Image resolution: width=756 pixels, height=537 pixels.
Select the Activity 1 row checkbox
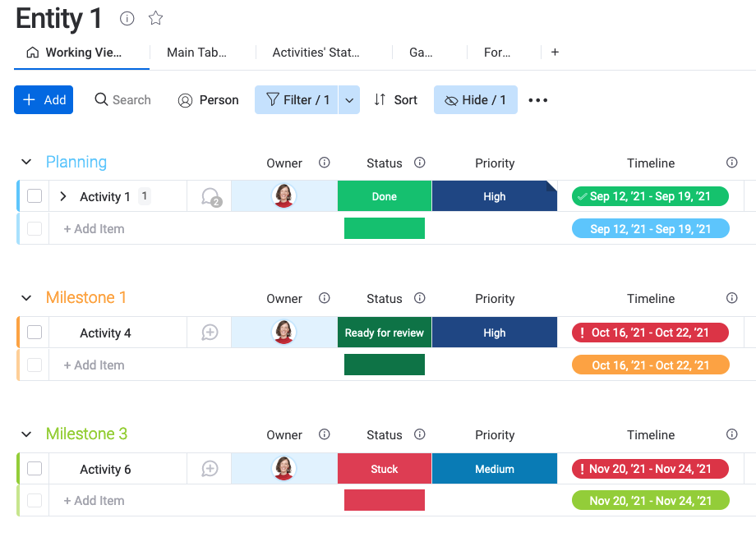(35, 196)
